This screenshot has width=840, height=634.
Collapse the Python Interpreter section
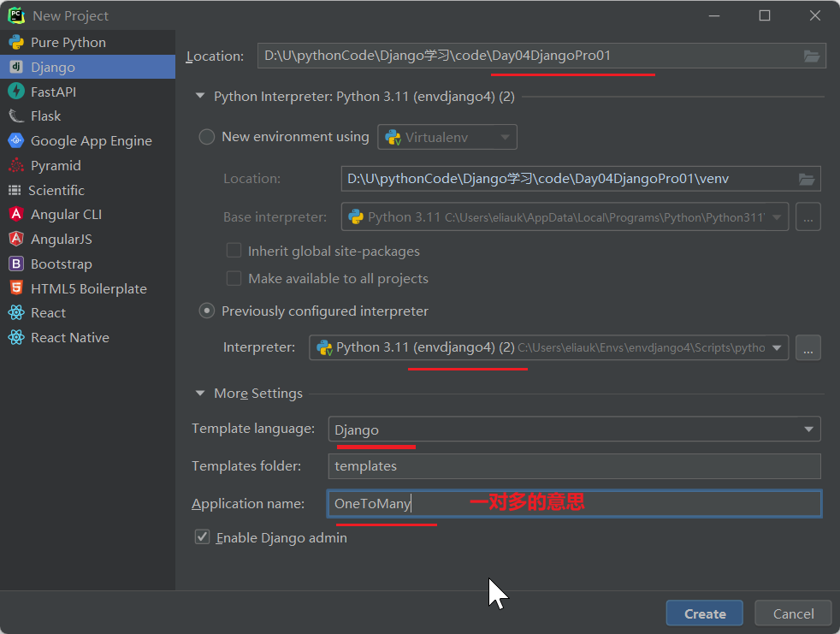tap(200, 96)
